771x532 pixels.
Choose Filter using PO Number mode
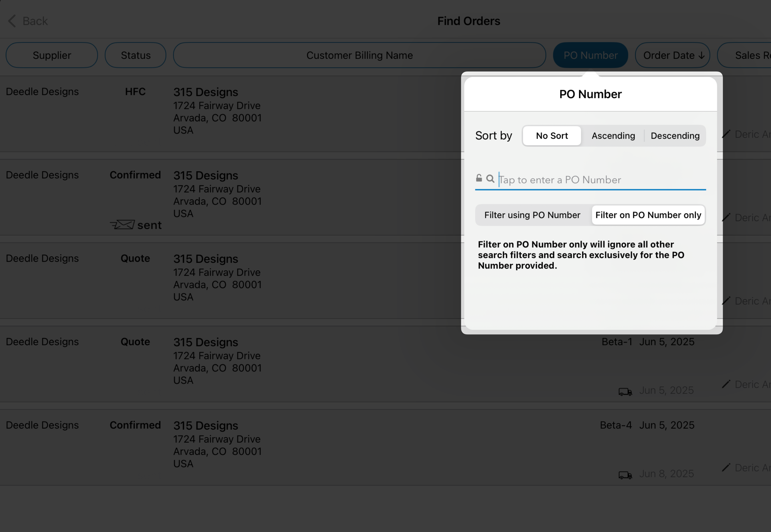[x=532, y=215]
